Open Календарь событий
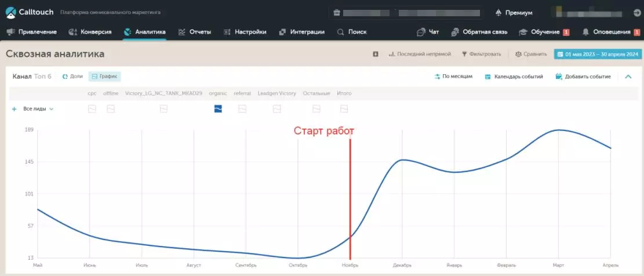 pyautogui.click(x=514, y=77)
